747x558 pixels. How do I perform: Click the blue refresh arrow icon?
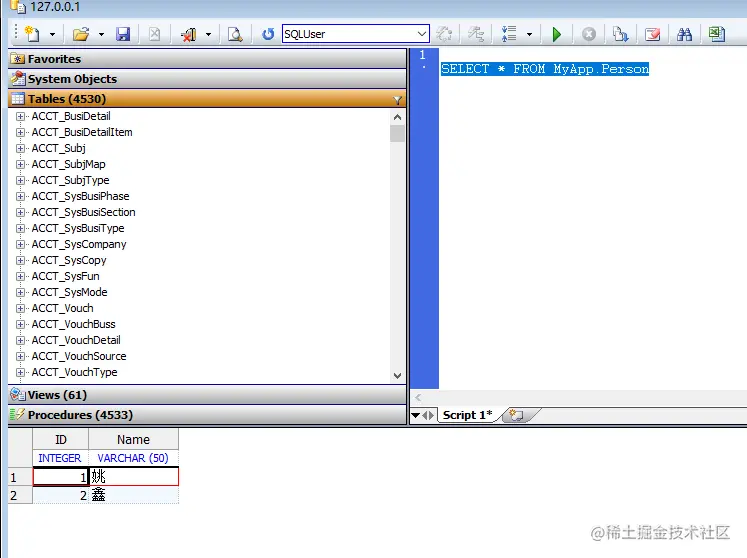[268, 34]
